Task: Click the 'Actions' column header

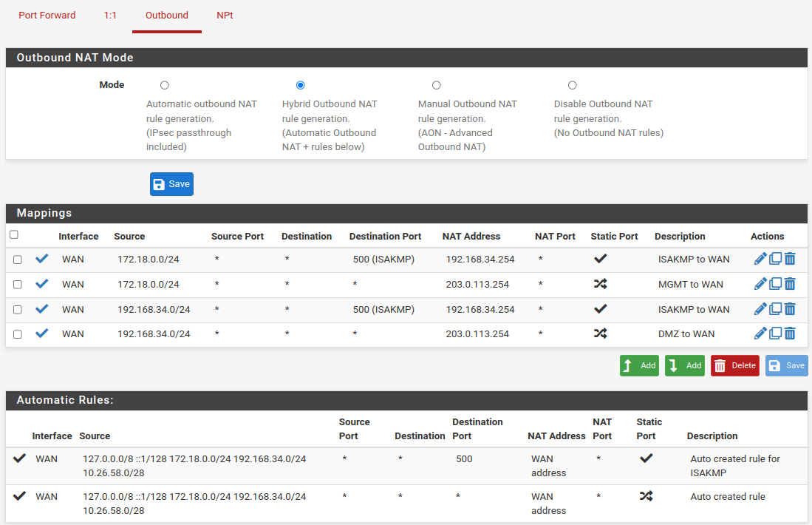Action: 768,237
